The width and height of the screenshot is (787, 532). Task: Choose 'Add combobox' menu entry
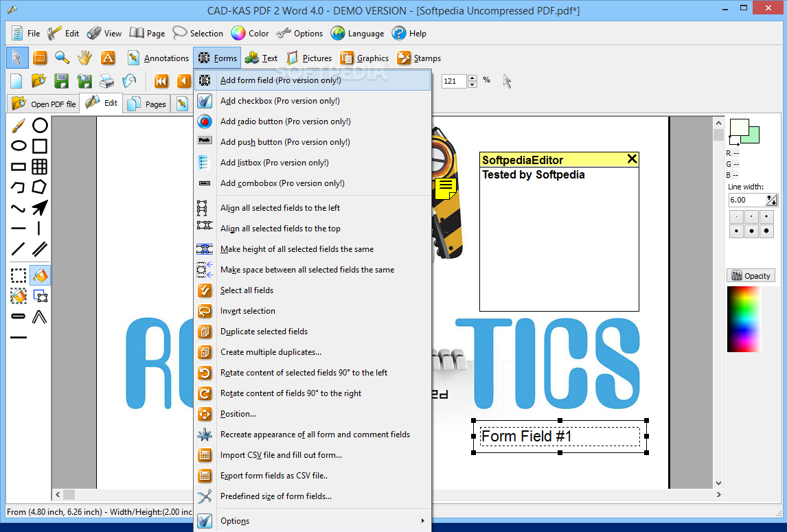coord(312,183)
